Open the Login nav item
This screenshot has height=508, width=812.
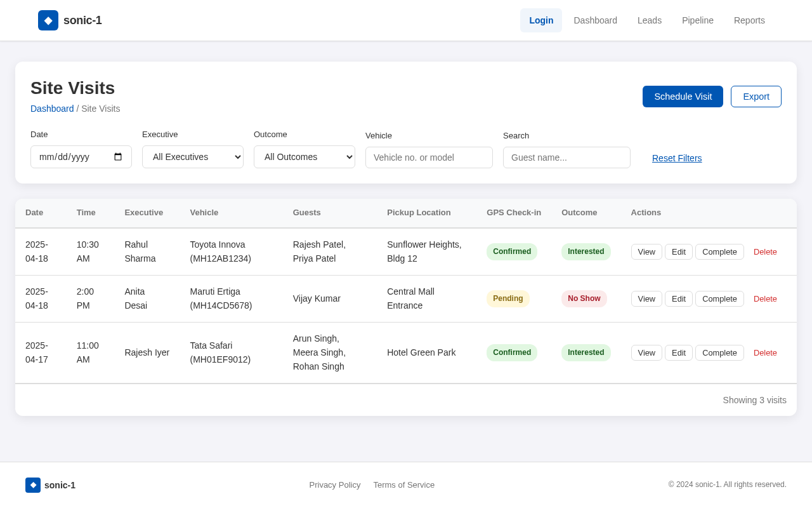tap(541, 20)
